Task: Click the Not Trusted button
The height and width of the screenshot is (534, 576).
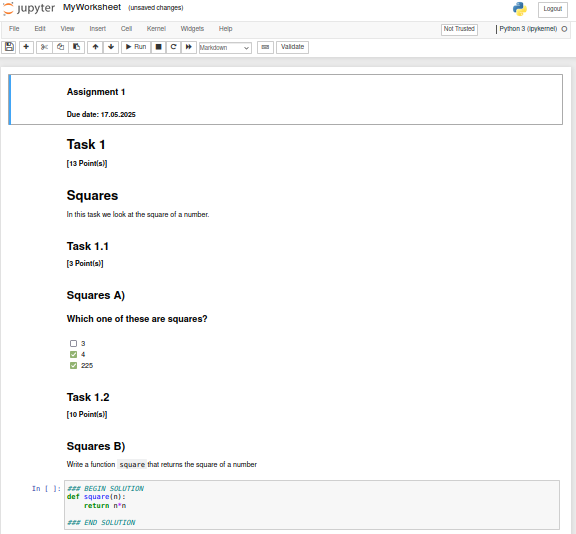Action: coord(459,29)
